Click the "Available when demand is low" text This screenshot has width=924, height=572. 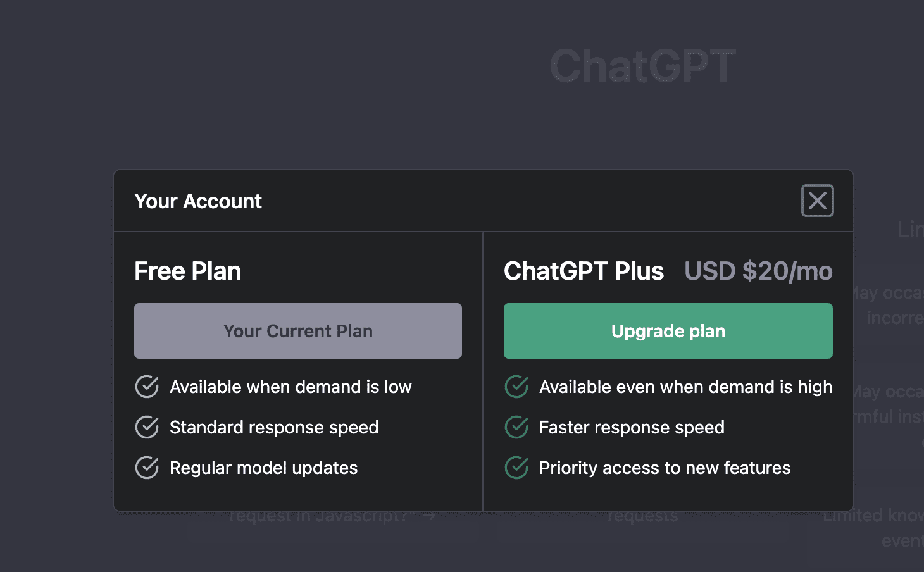290,387
